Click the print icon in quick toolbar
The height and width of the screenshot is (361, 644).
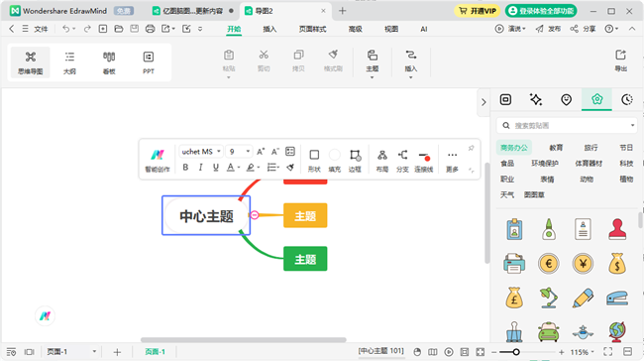tap(151, 29)
